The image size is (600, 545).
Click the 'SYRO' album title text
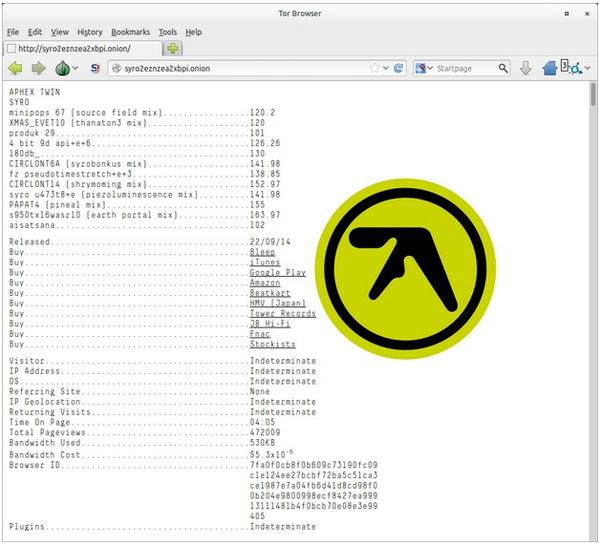coord(19,102)
